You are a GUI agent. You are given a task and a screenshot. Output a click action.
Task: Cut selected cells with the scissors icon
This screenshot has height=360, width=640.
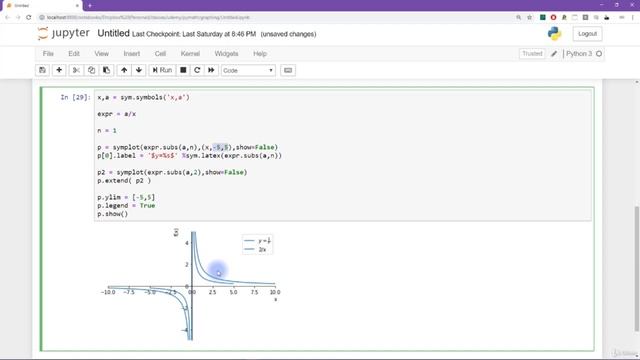click(76, 70)
